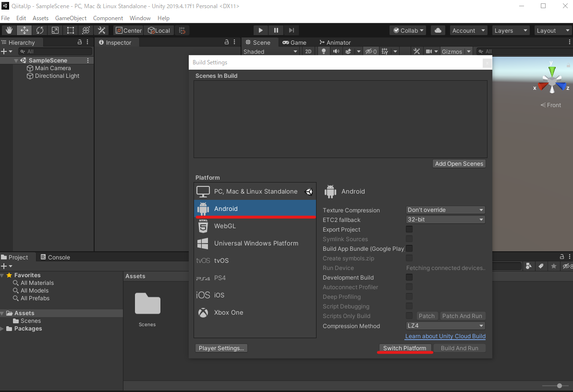This screenshot has height=392, width=573.
Task: Open the GameObject menu
Action: 71,18
